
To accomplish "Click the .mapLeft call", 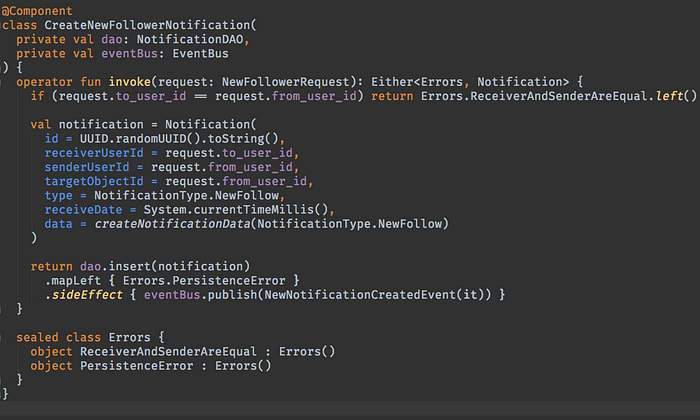I will (x=73, y=281).
